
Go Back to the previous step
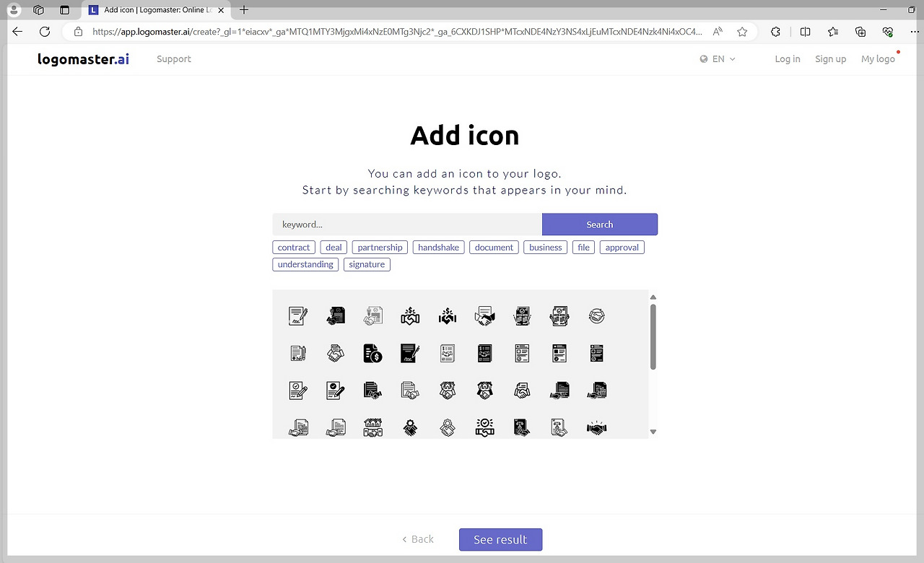click(x=418, y=539)
